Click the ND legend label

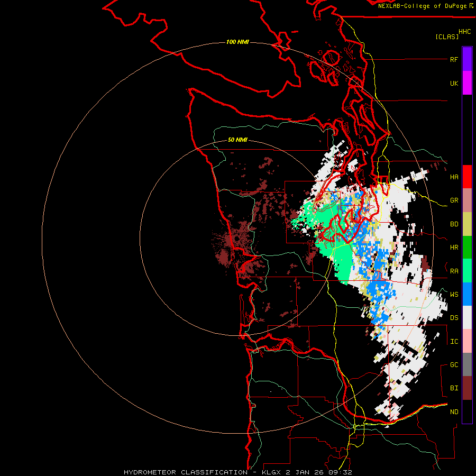click(454, 412)
